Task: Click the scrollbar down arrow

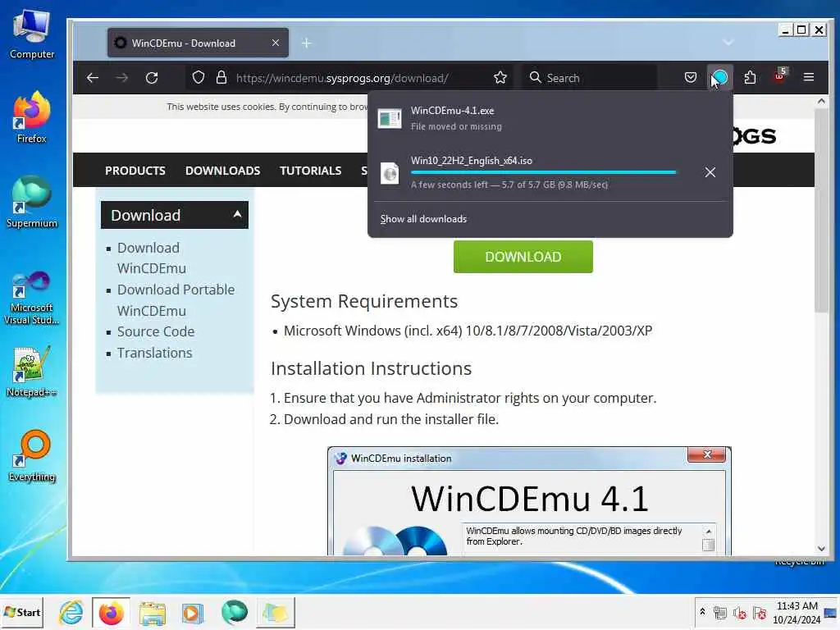Action: click(x=821, y=548)
